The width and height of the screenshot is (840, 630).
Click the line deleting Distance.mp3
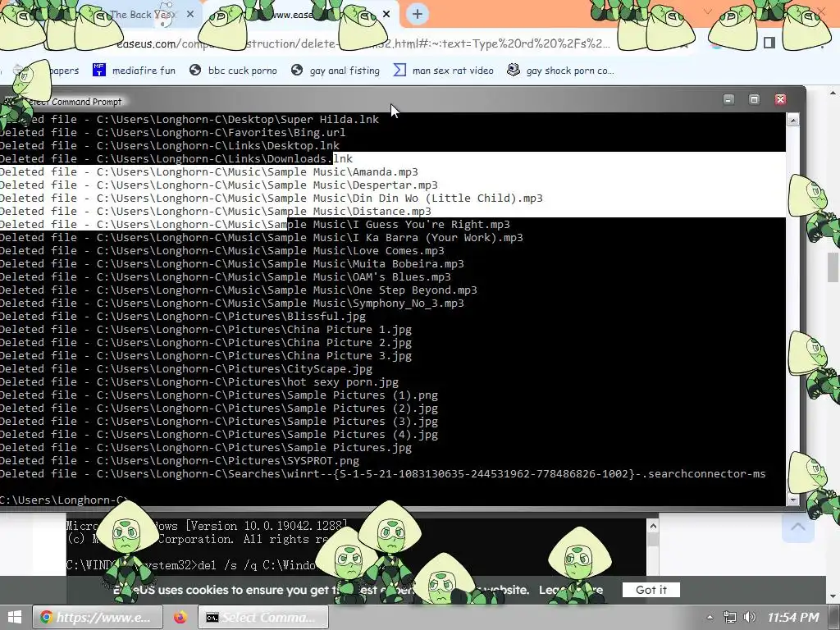(x=216, y=211)
